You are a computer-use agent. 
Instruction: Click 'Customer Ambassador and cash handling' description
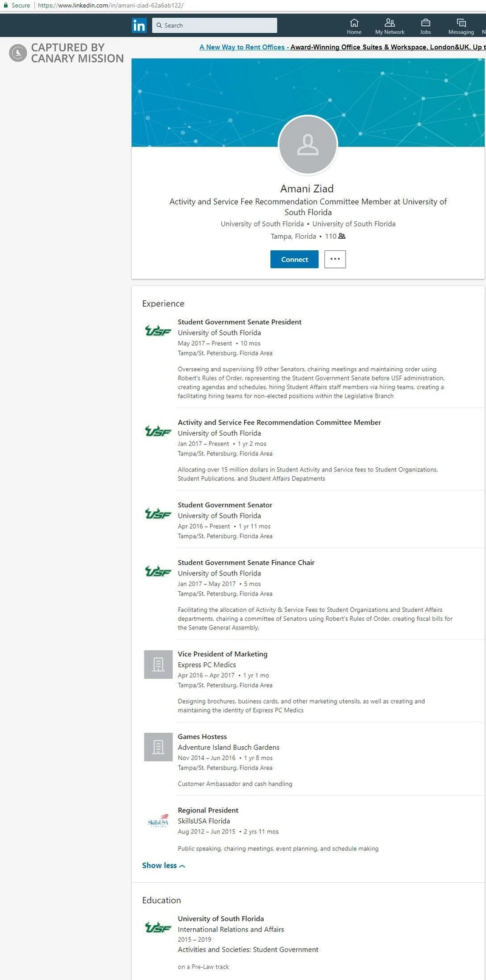click(x=234, y=784)
